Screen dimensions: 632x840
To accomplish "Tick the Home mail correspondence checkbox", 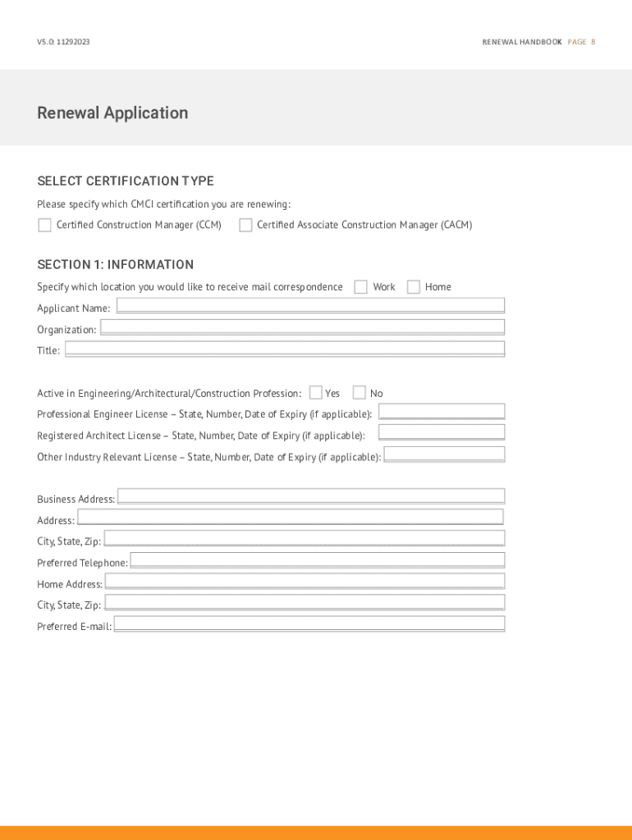I will click(x=414, y=287).
